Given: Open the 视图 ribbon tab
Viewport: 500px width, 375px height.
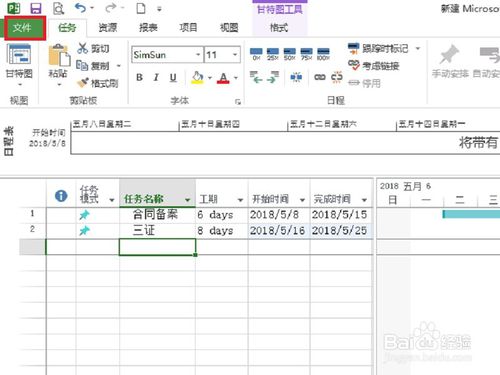Looking at the screenshot, I should (x=229, y=28).
